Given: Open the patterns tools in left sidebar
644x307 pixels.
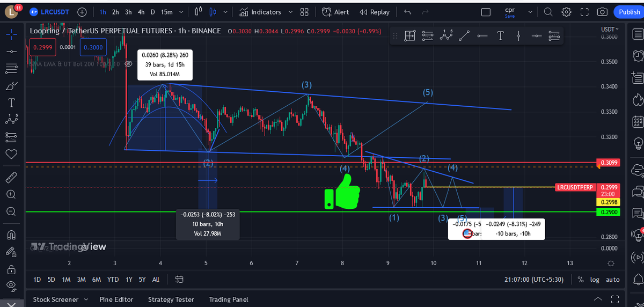Looking at the screenshot, I should click(x=11, y=120).
